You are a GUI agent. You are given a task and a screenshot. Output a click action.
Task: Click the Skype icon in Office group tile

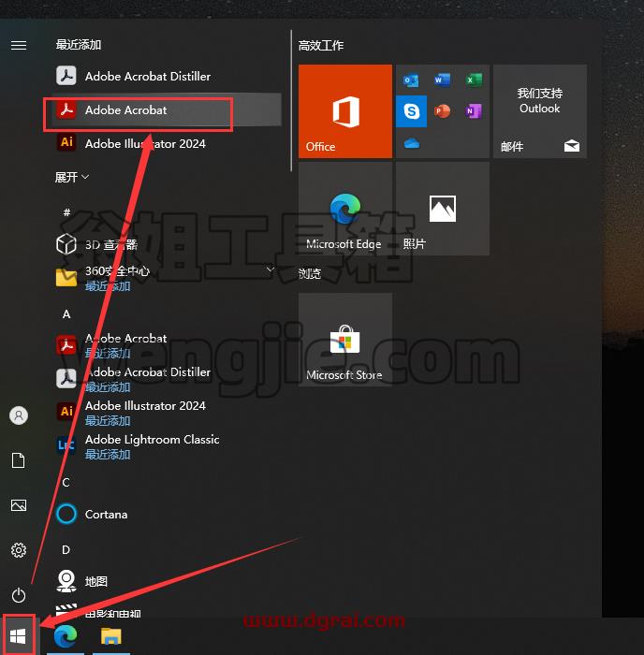click(x=412, y=111)
